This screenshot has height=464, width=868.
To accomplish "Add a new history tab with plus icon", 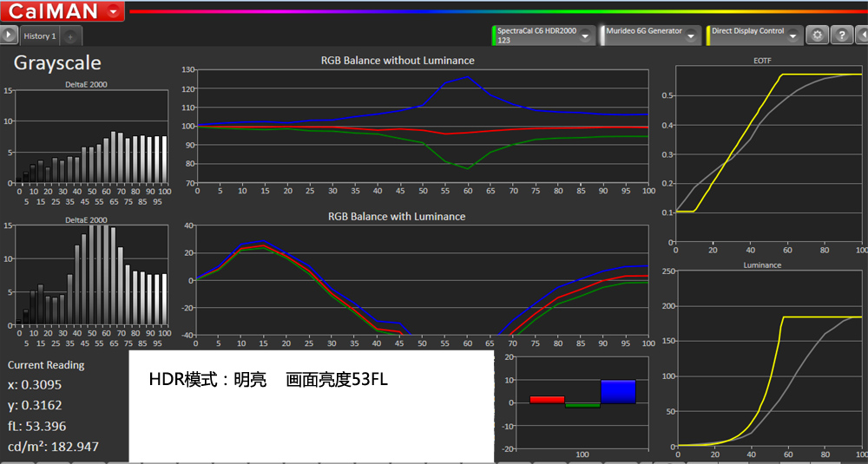I will point(70,37).
